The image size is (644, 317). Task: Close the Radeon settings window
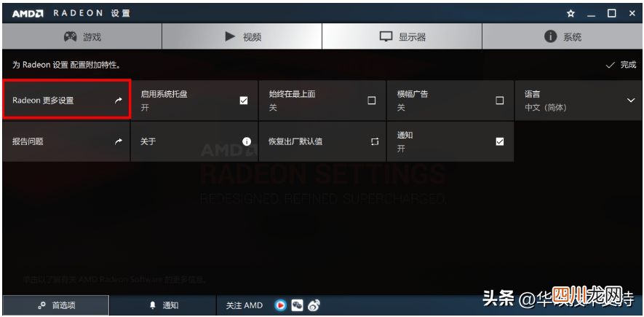pos(632,14)
